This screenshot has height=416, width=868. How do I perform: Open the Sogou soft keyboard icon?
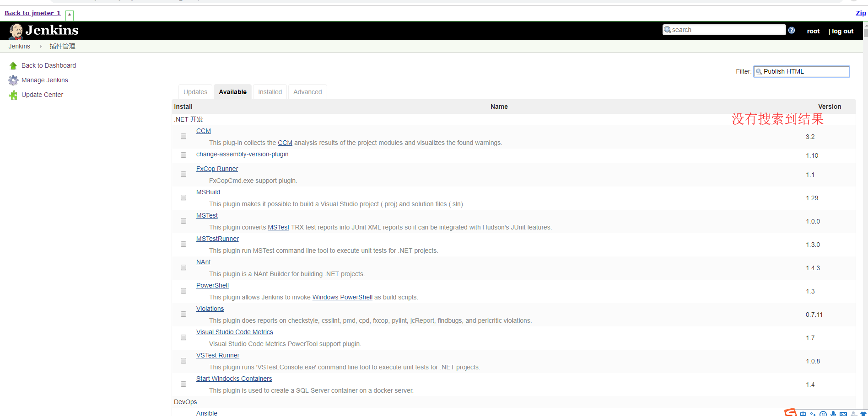tap(843, 413)
